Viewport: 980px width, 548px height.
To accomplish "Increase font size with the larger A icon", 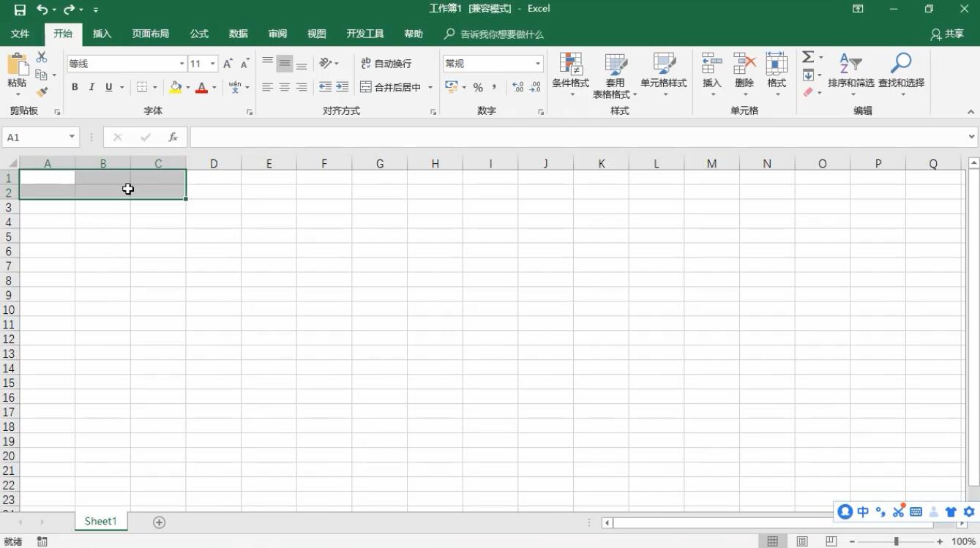I will pyautogui.click(x=228, y=64).
